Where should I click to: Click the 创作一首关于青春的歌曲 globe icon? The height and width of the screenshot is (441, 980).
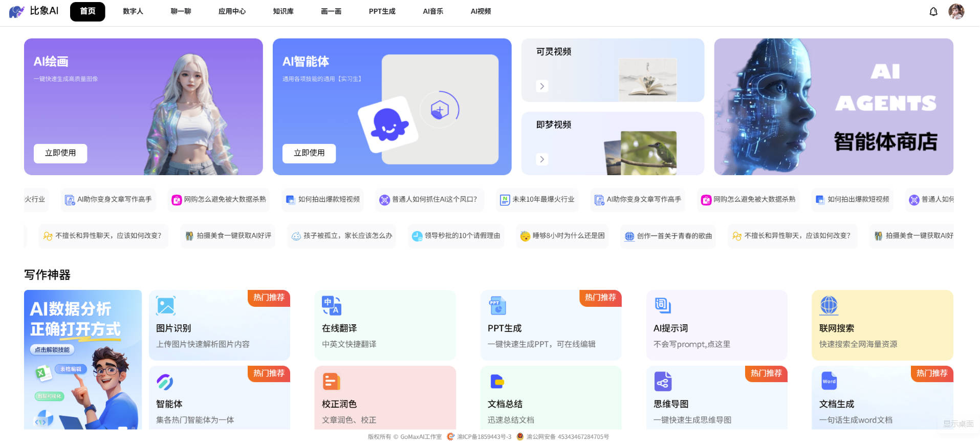point(629,236)
